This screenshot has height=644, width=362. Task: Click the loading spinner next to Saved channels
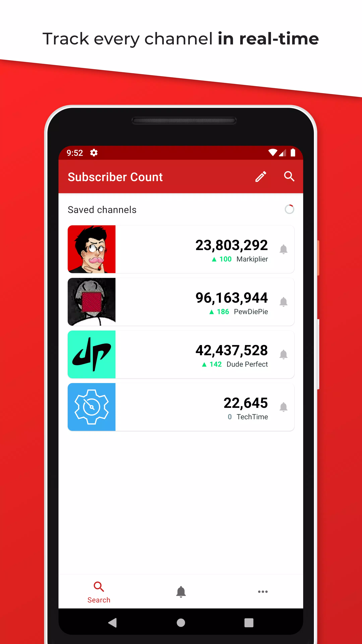pyautogui.click(x=289, y=209)
